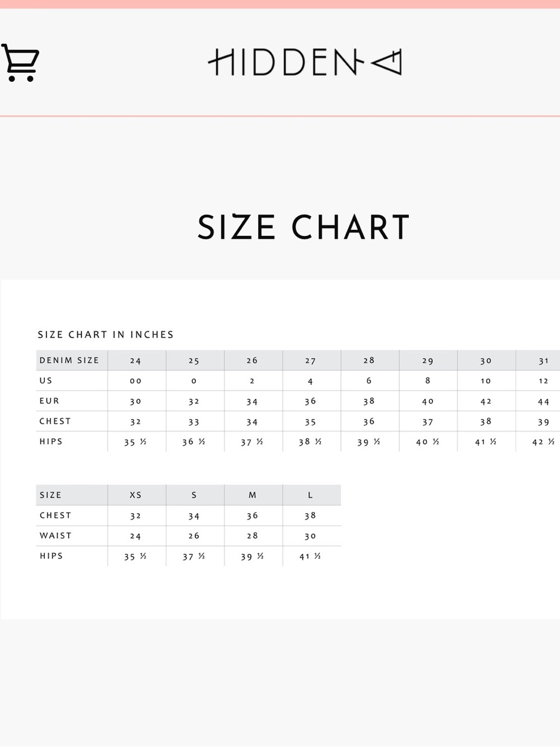
Task: Click the L size column header
Action: (311, 495)
